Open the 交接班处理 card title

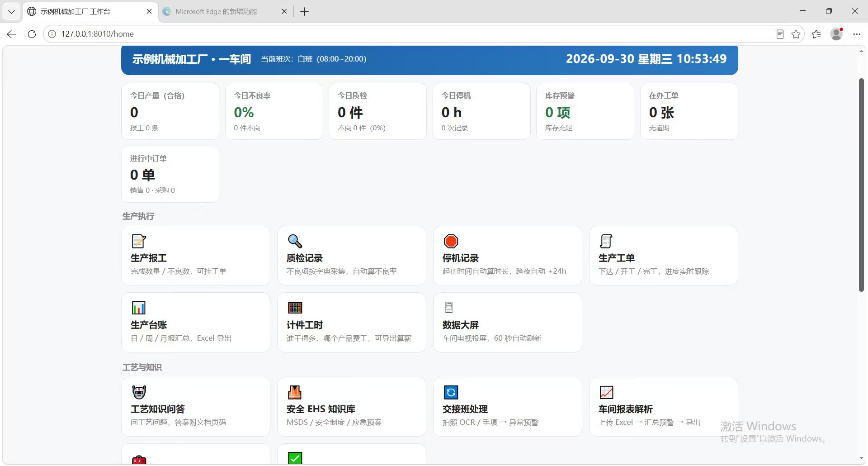pos(465,409)
